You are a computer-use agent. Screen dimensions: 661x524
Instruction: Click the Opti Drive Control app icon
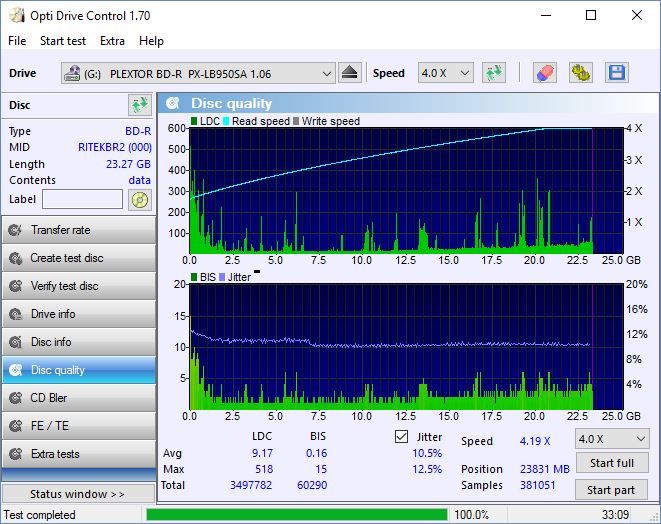(x=17, y=16)
